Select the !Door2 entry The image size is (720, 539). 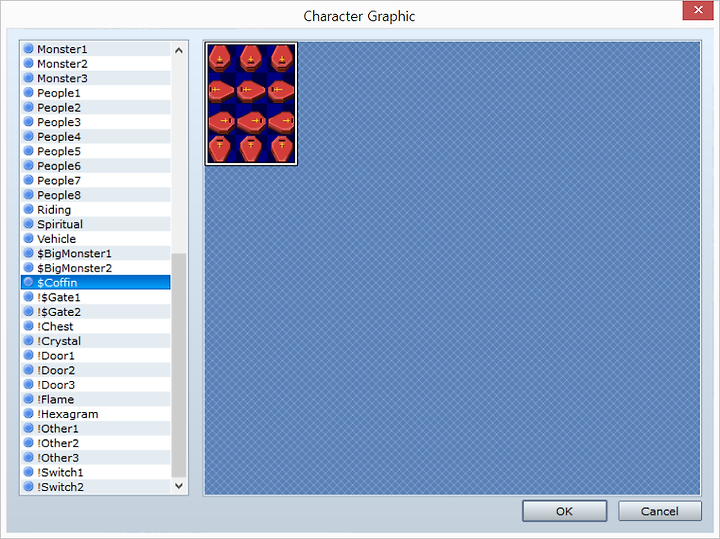pos(96,370)
